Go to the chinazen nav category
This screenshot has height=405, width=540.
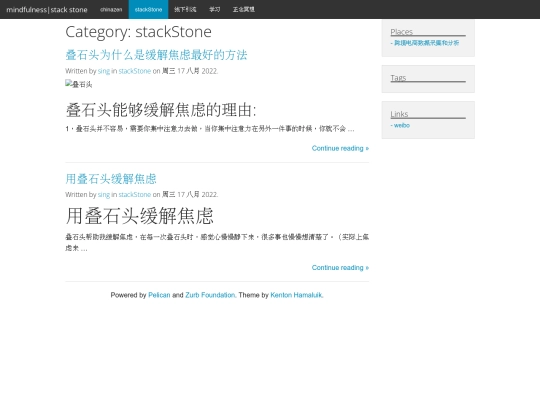tap(111, 10)
